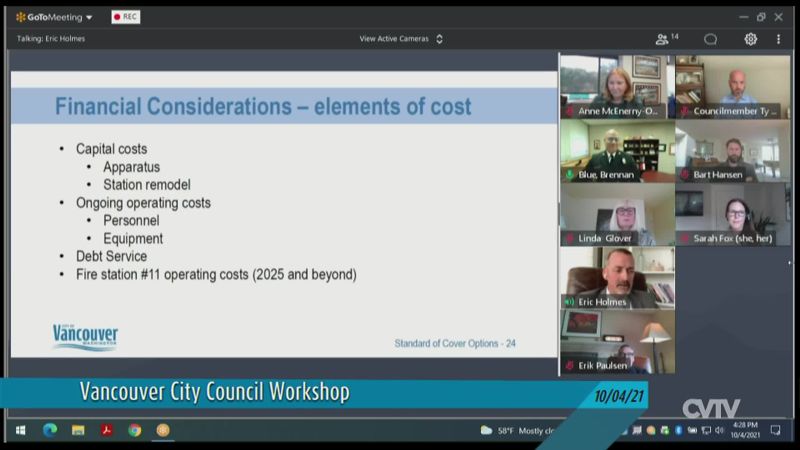This screenshot has width=800, height=450.
Task: Open the Windows notification center
Action: [774, 430]
